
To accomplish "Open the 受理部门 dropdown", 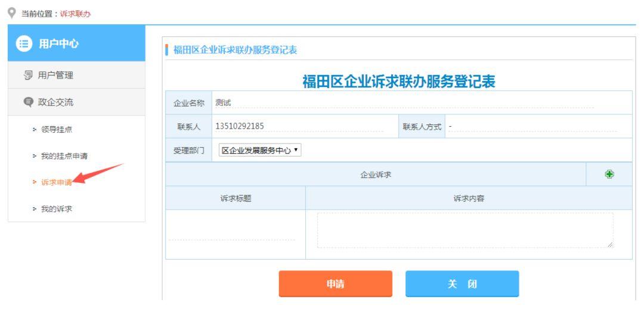I will tap(260, 151).
